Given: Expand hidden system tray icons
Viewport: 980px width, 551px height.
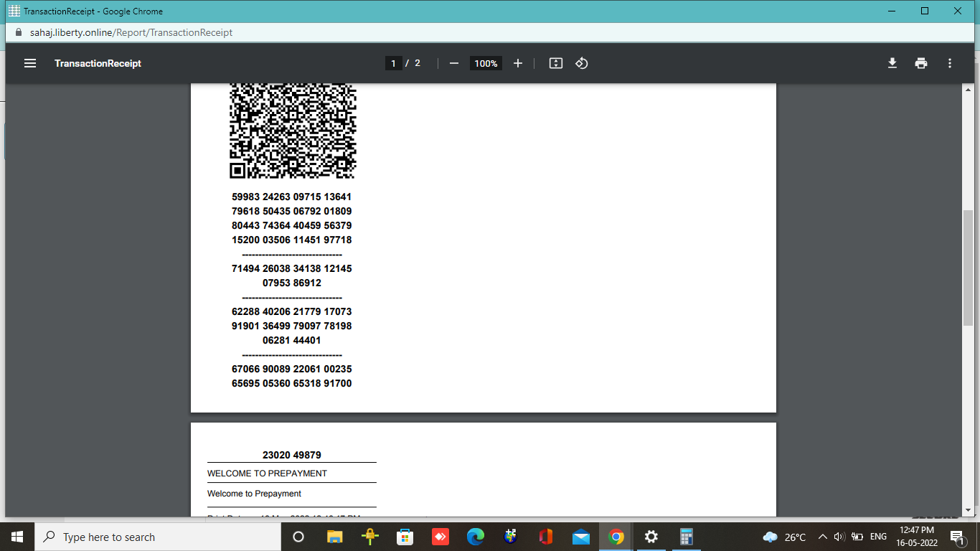Looking at the screenshot, I should coord(822,537).
